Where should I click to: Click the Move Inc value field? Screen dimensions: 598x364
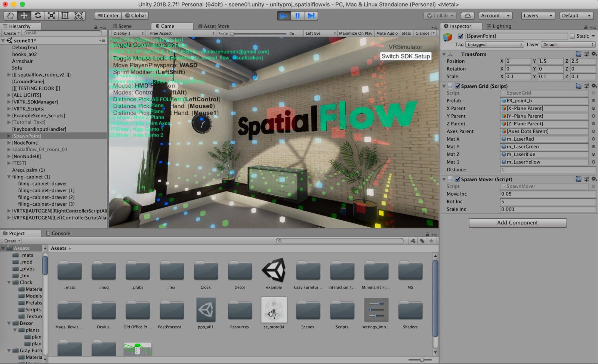coord(548,194)
